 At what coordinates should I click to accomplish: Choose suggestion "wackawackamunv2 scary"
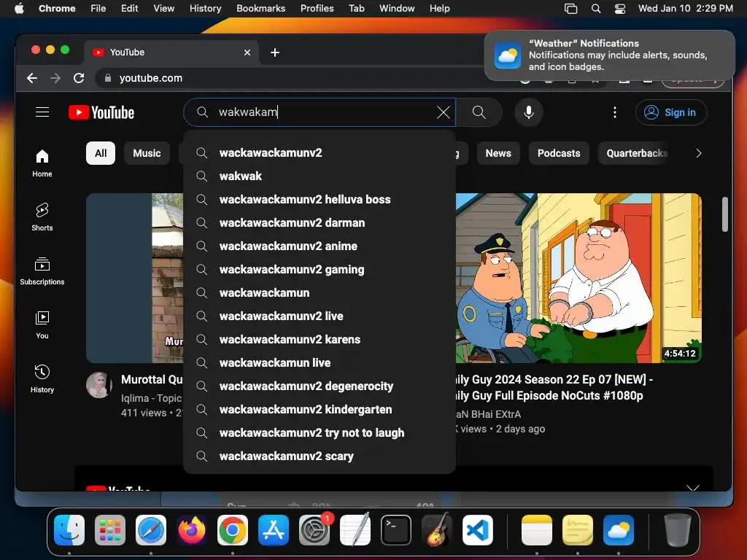pos(320,456)
